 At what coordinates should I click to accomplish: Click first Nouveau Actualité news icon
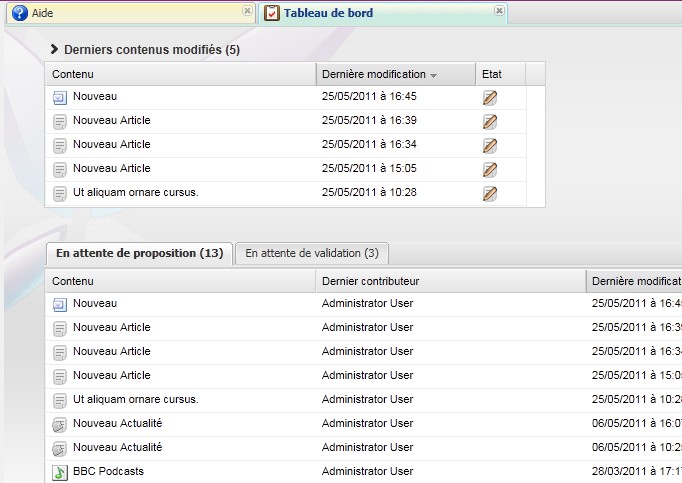(60, 424)
